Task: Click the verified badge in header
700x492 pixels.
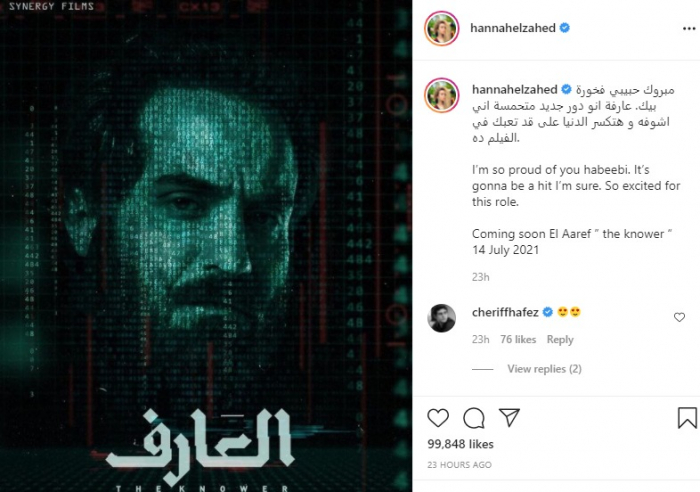Action: point(564,28)
